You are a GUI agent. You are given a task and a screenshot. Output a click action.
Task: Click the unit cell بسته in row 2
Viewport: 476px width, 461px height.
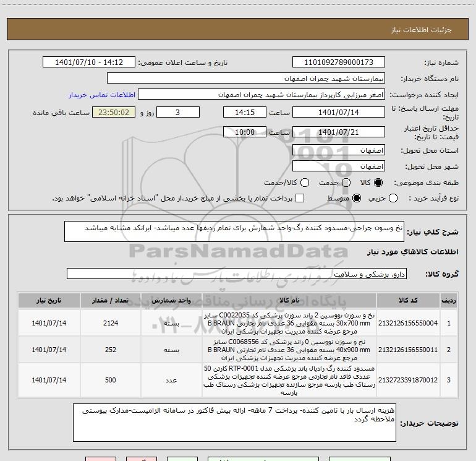pyautogui.click(x=171, y=350)
